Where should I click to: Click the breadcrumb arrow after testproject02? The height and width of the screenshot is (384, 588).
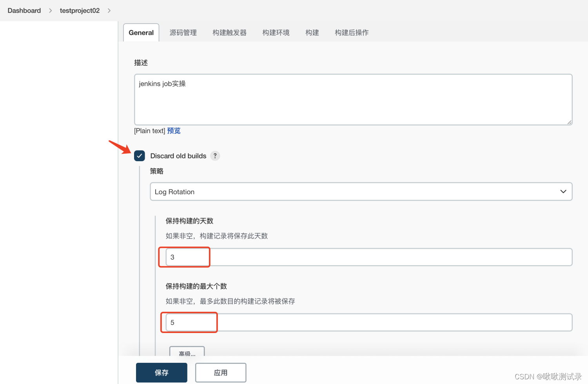pos(109,11)
